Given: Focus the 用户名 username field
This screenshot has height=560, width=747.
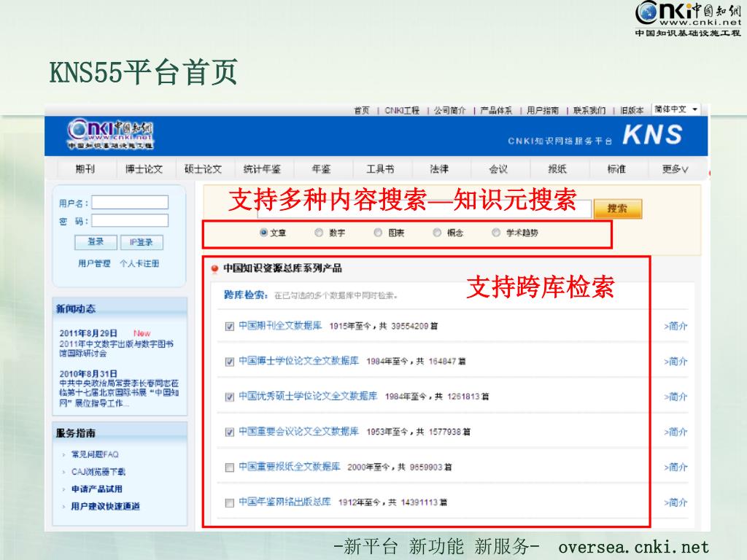Looking at the screenshot, I should pyautogui.click(x=130, y=203).
